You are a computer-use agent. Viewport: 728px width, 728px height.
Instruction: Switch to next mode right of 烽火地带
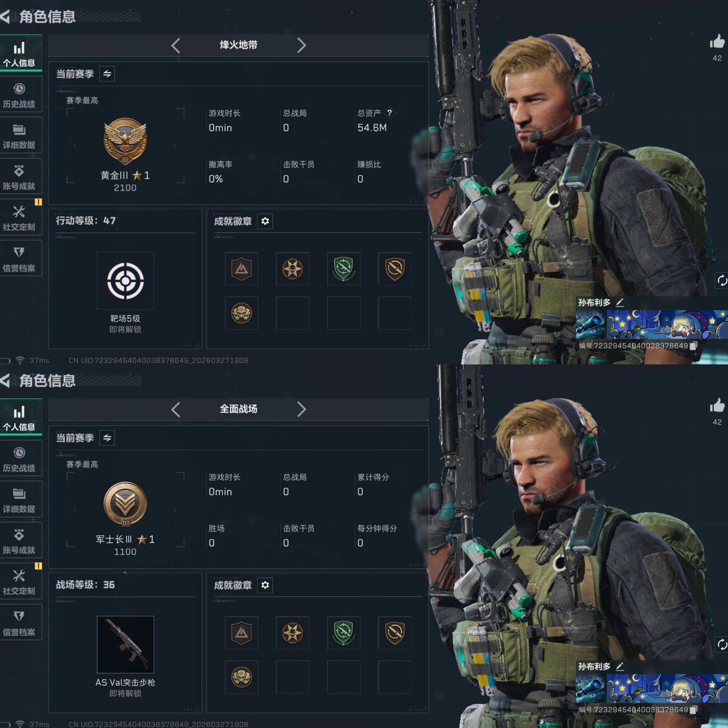pyautogui.click(x=301, y=45)
